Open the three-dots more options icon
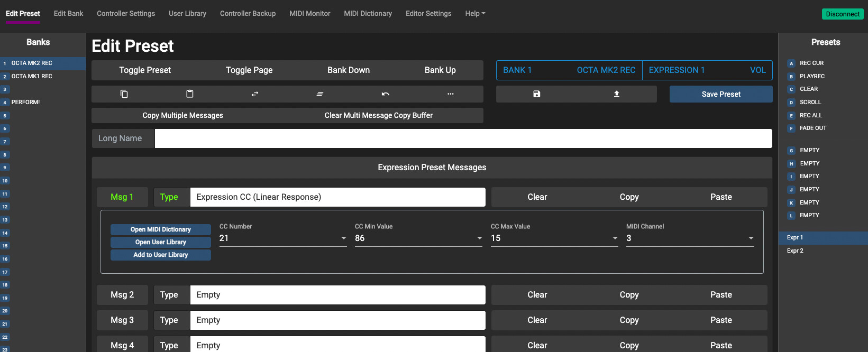 pyautogui.click(x=451, y=94)
